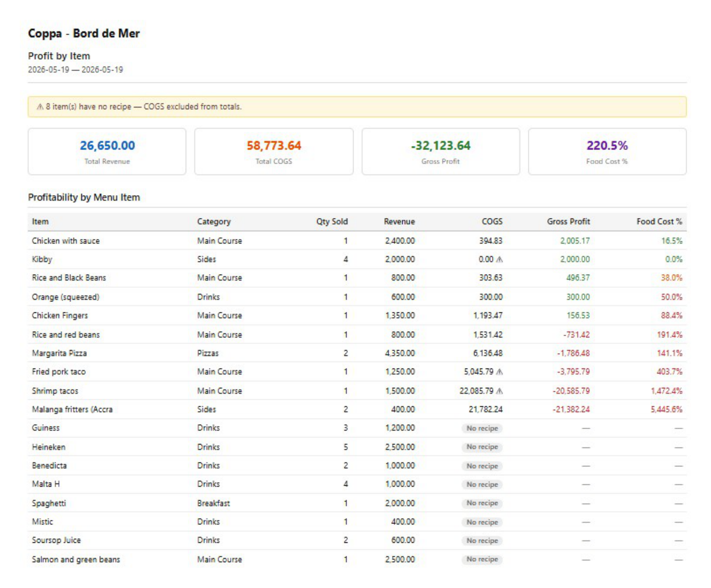This screenshot has height=588, width=711.
Task: Click the Category column header
Action: tap(214, 221)
